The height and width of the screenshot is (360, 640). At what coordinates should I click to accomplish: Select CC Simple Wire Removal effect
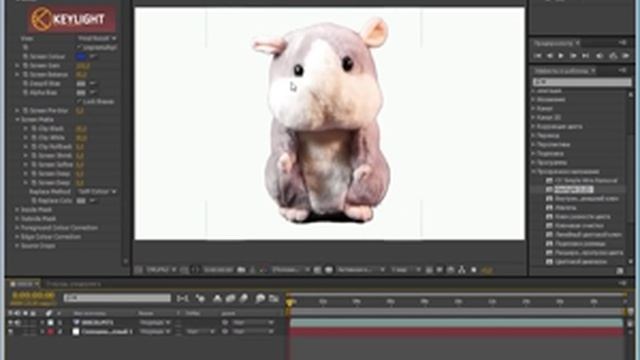(587, 180)
